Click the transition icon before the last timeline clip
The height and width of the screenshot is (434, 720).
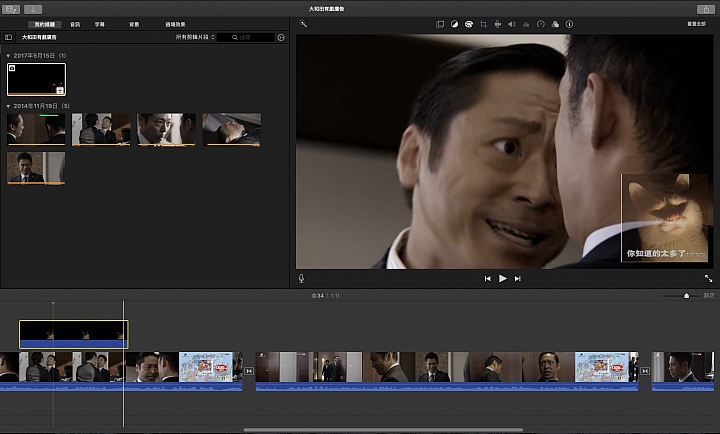pos(645,371)
